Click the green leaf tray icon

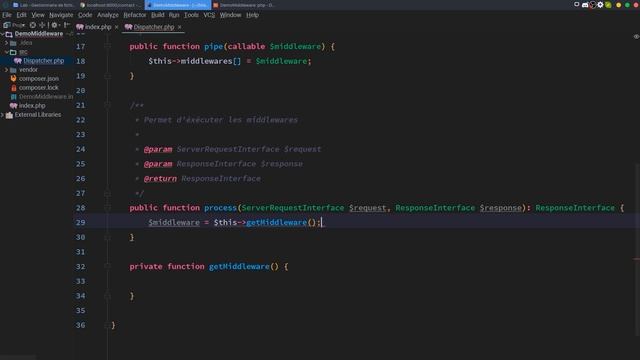click(x=608, y=5)
